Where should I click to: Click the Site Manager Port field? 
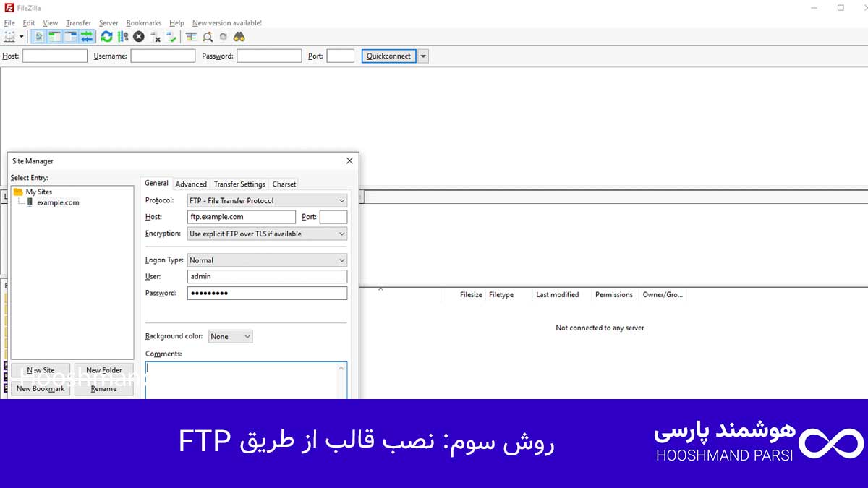pos(333,217)
